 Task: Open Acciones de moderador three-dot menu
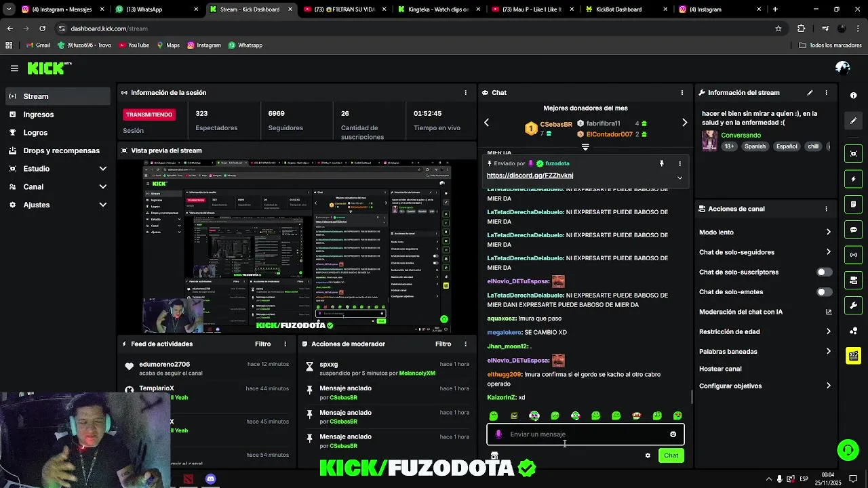(x=465, y=344)
